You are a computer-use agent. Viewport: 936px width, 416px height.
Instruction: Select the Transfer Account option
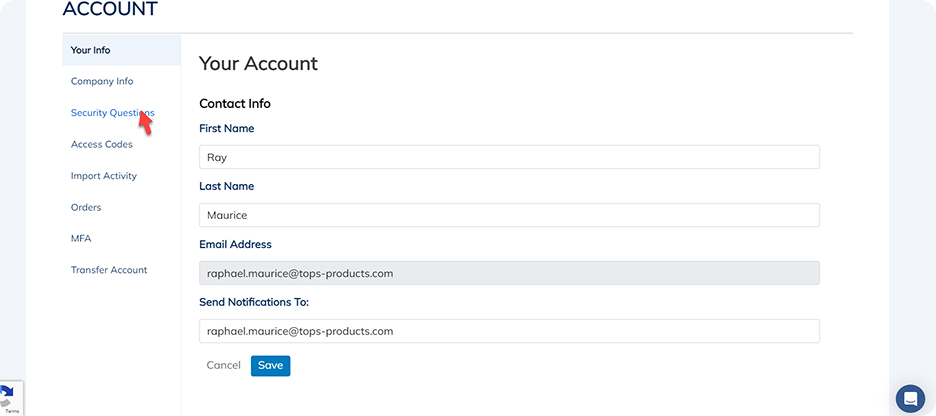click(109, 270)
